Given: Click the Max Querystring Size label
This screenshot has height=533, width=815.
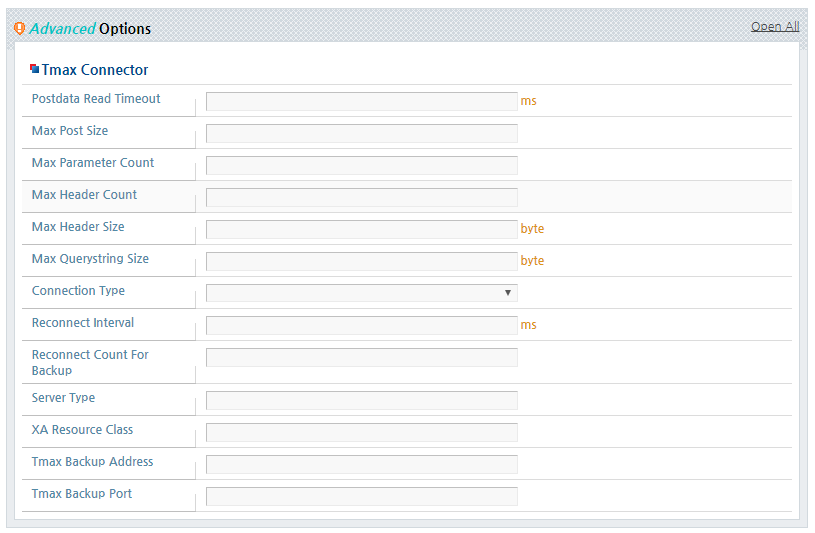Looking at the screenshot, I should click(90, 259).
